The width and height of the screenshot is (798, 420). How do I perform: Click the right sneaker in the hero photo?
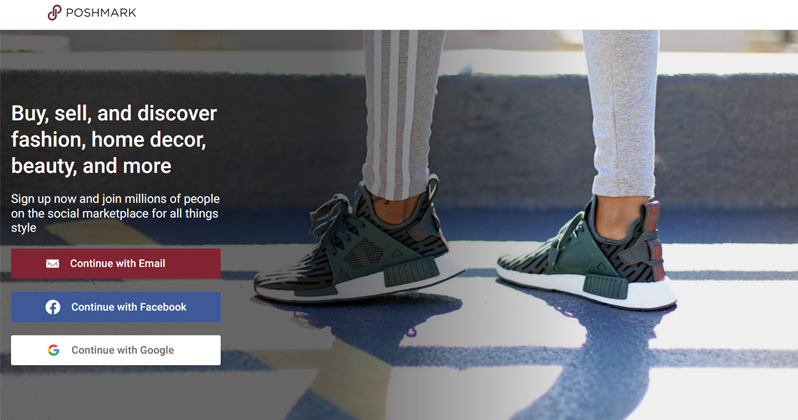585,255
